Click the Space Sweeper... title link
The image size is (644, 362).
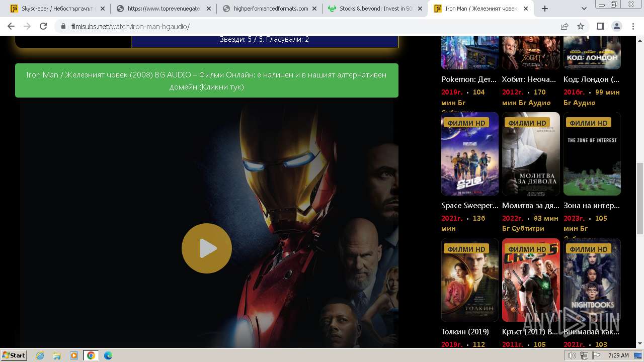[470, 206]
